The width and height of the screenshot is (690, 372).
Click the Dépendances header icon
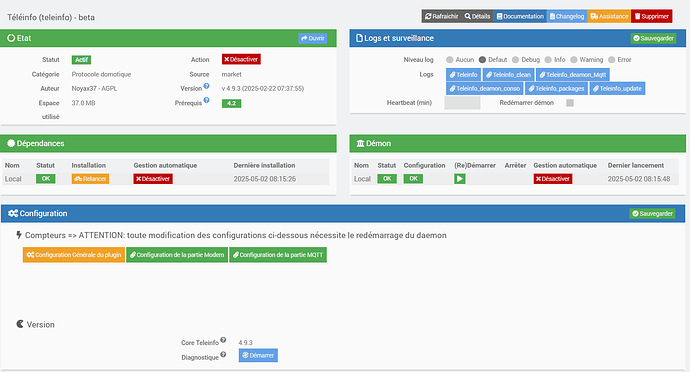[x=11, y=143]
